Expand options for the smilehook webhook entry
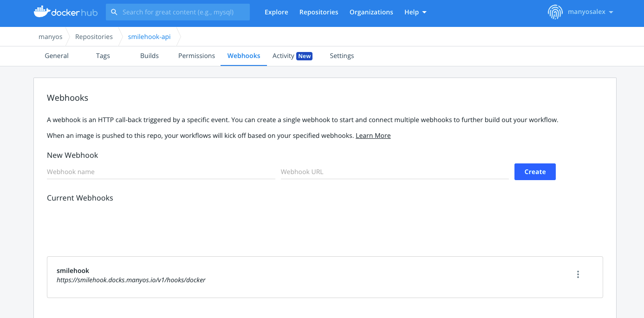This screenshot has height=318, width=644. tap(578, 274)
